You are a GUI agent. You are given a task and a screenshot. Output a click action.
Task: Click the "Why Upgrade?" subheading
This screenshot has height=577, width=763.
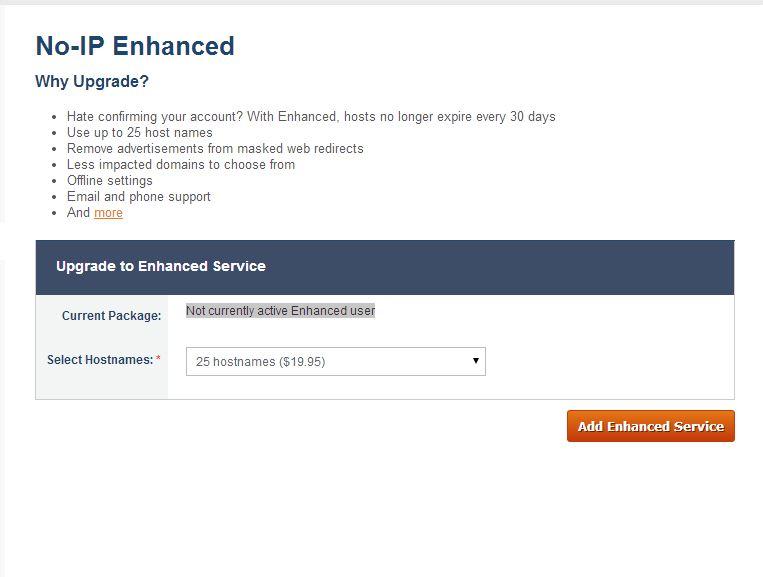pyautogui.click(x=92, y=82)
